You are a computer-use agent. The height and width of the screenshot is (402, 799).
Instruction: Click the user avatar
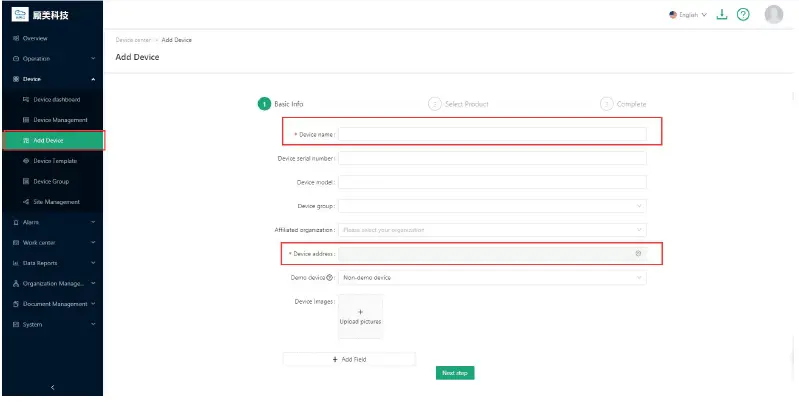pyautogui.click(x=774, y=15)
